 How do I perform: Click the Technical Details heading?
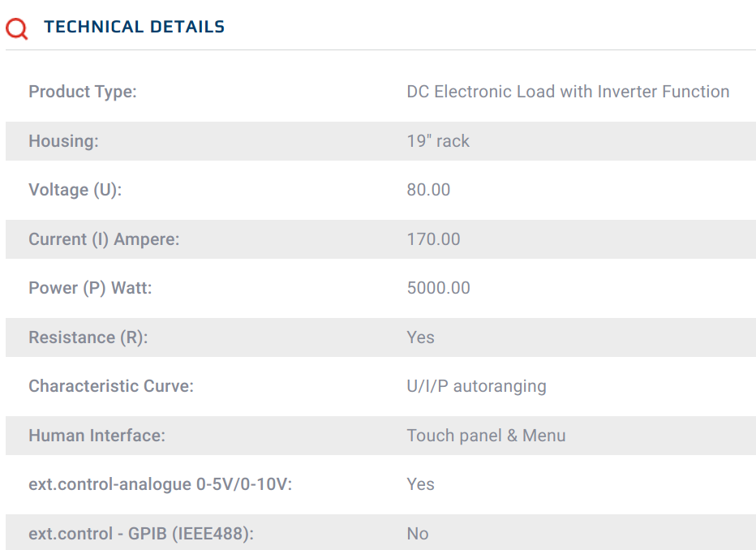134,27
